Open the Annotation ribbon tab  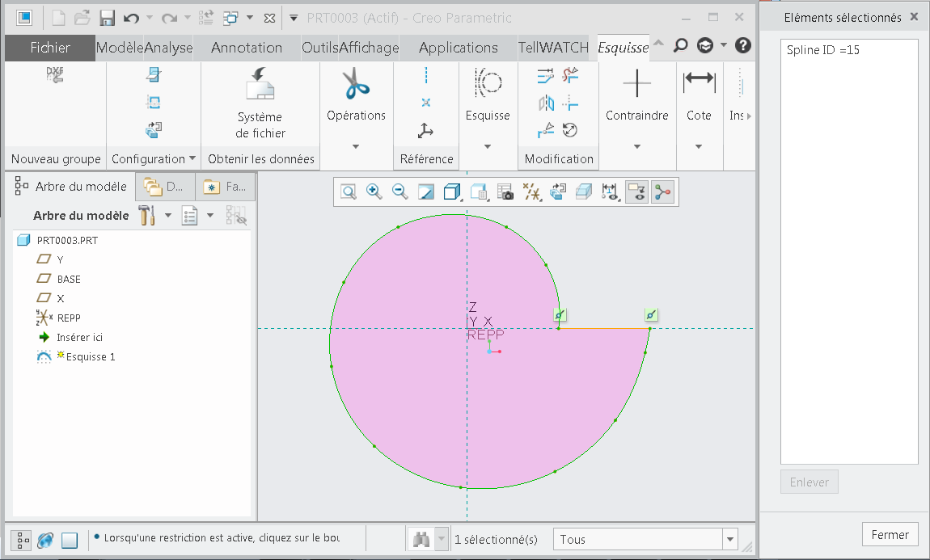[x=247, y=48]
